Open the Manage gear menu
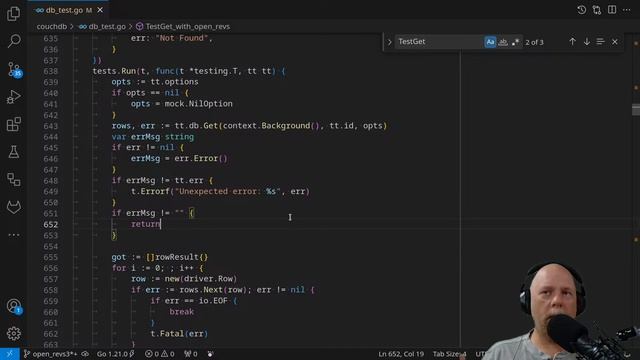This screenshot has height=360, width=640. click(x=13, y=333)
